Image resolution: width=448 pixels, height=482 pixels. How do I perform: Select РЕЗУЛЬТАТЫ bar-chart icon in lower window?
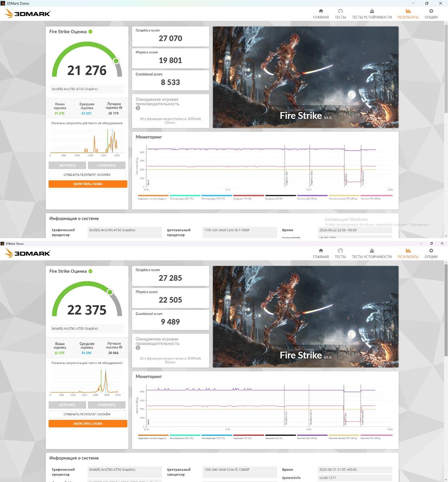pyautogui.click(x=408, y=251)
